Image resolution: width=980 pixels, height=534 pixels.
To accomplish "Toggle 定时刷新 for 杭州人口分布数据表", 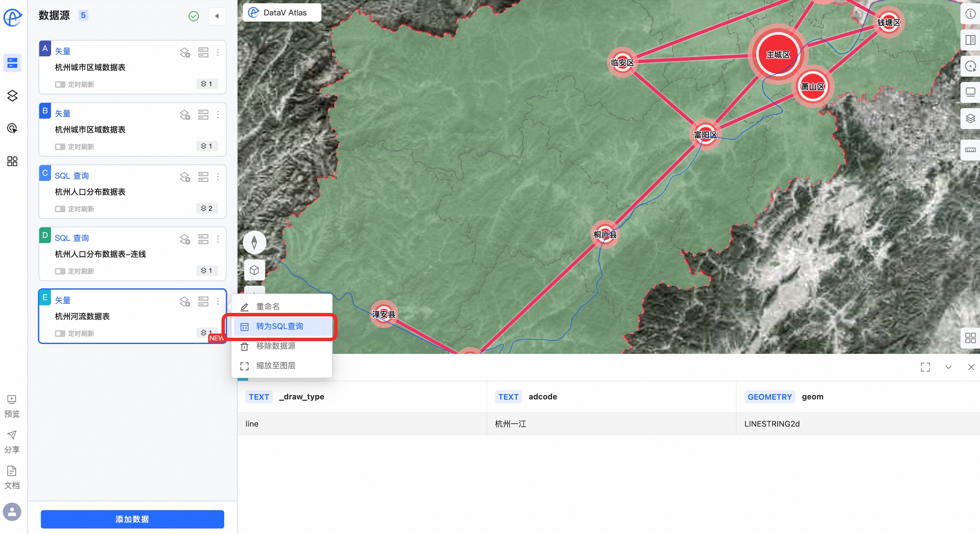I will point(60,209).
